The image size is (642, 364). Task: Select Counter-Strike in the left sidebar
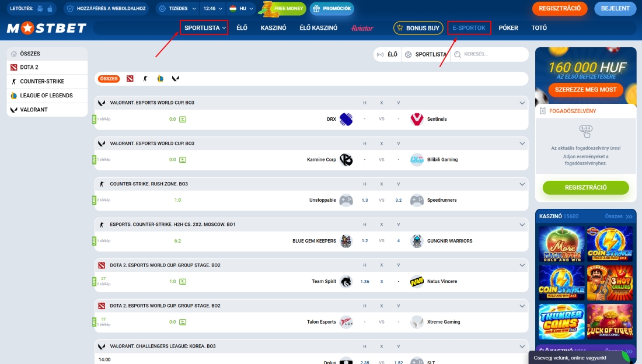(x=47, y=82)
